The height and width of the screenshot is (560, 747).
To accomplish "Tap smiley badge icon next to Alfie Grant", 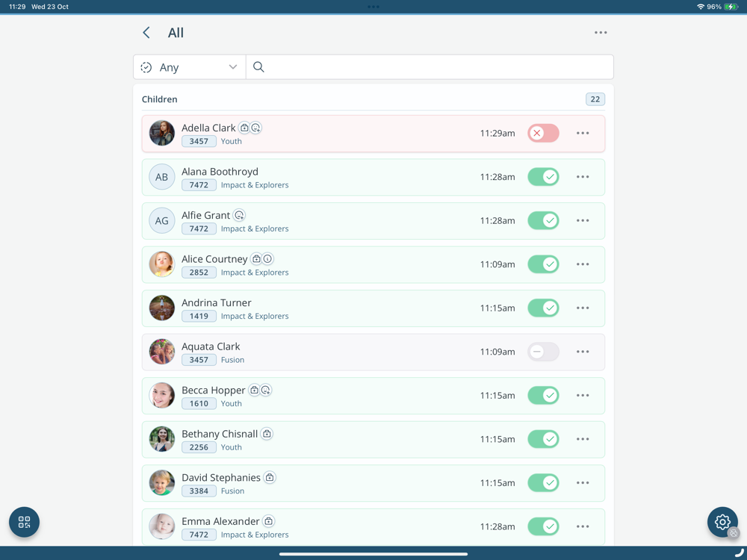I will [x=239, y=215].
